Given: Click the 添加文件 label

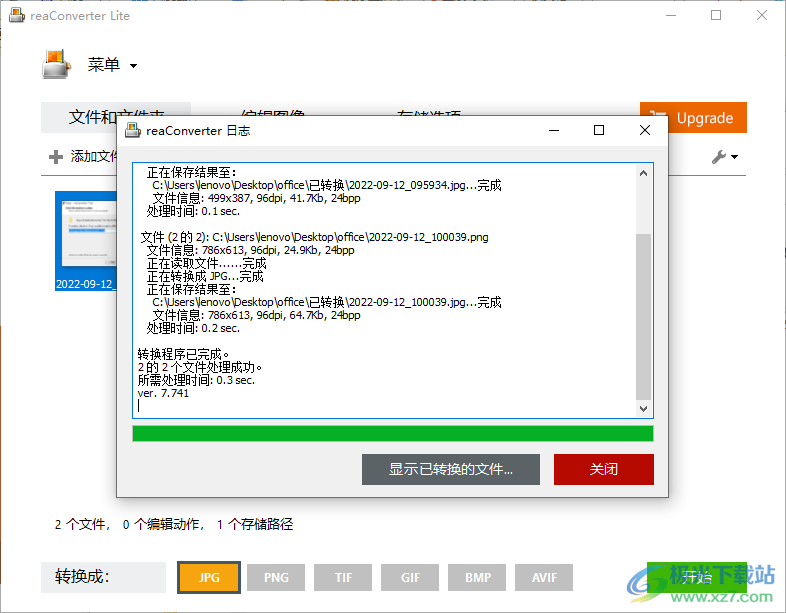Looking at the screenshot, I should [x=94, y=156].
